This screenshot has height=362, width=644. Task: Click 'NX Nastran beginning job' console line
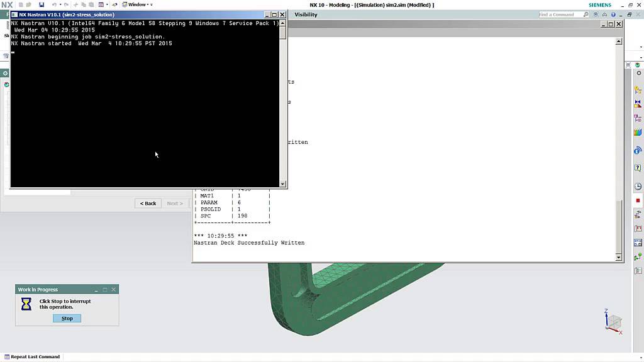point(88,36)
